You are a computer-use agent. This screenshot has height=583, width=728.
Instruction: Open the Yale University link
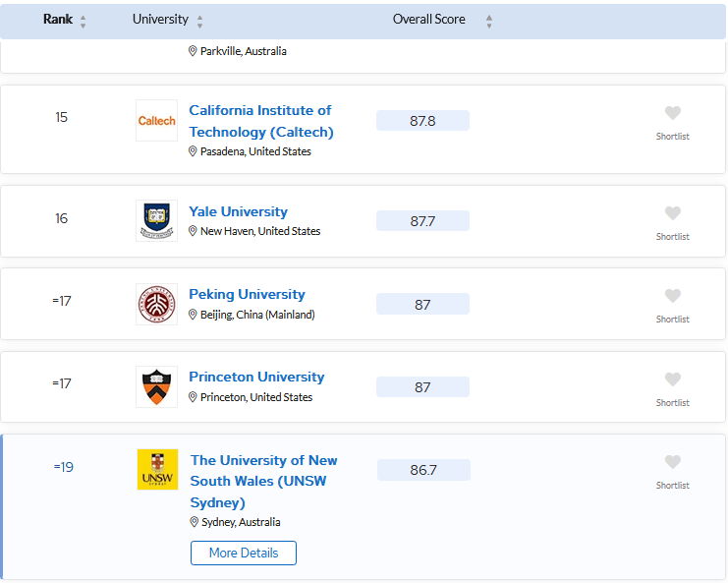(238, 211)
